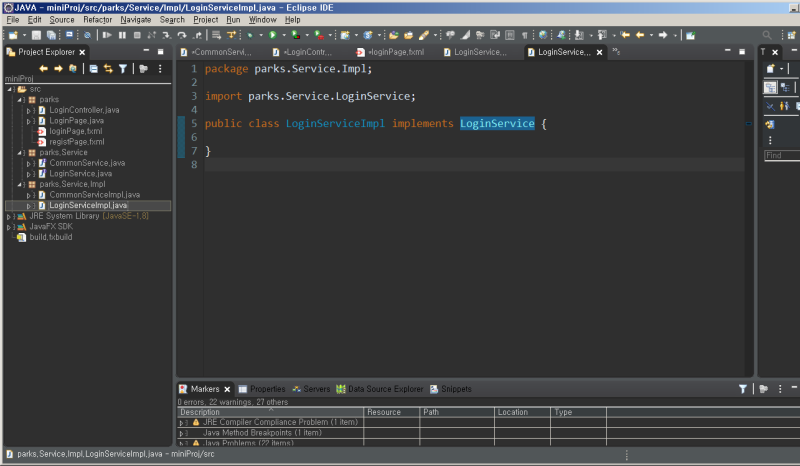
Task: Select CommonServiceImpl.java in tree
Action: [x=94, y=195]
